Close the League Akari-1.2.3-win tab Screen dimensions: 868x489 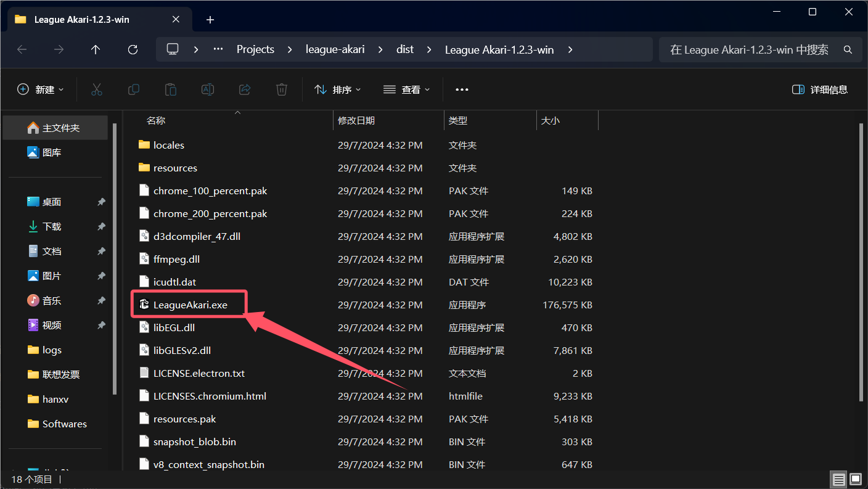[x=176, y=19]
